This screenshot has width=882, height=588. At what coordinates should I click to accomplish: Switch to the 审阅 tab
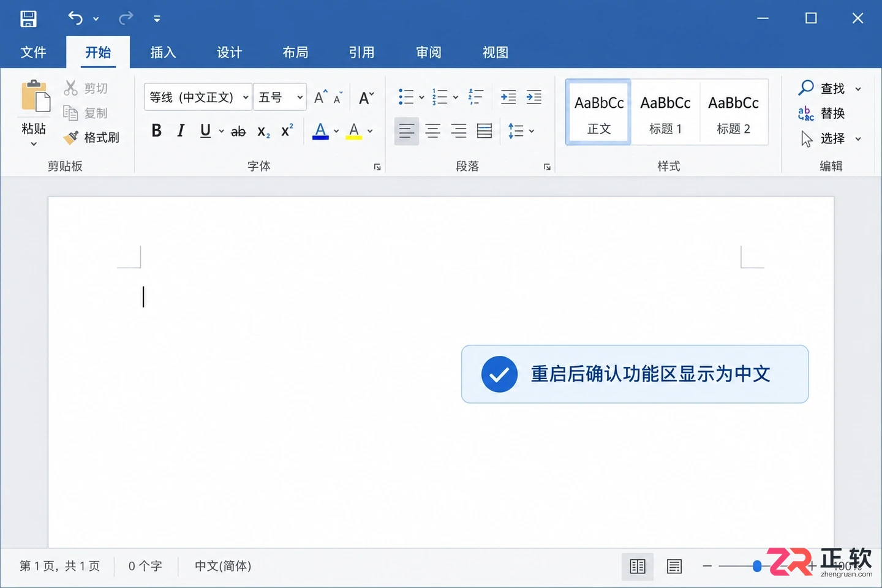click(x=429, y=52)
